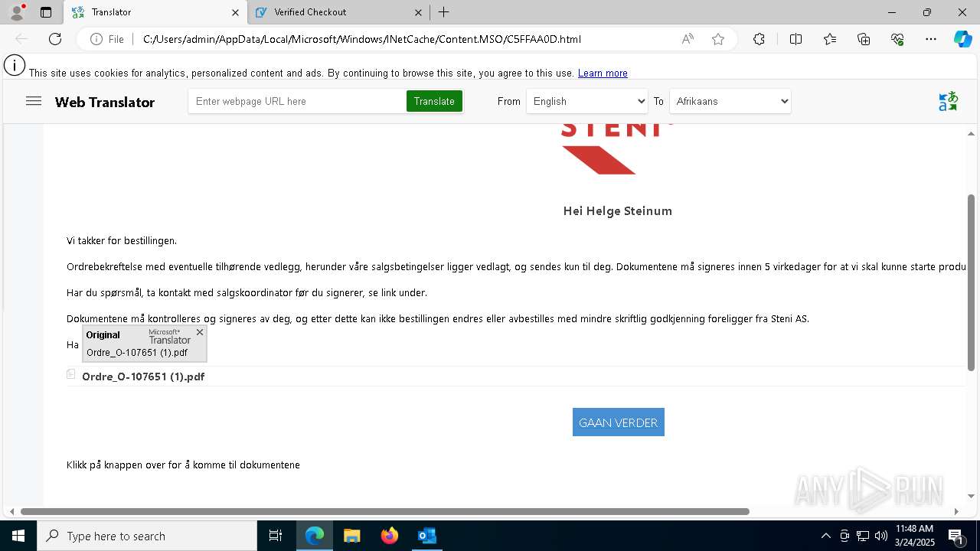Open the network tray icon
This screenshot has height=551, width=980.
(x=862, y=536)
